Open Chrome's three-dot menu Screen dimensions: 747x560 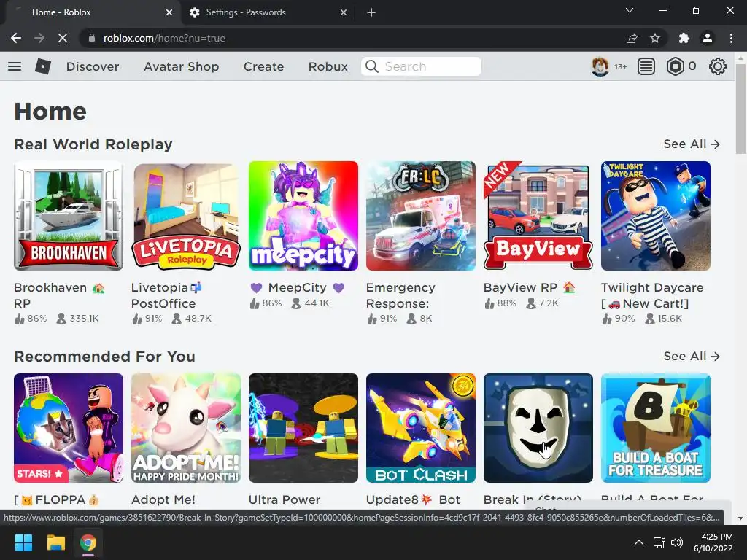(731, 38)
